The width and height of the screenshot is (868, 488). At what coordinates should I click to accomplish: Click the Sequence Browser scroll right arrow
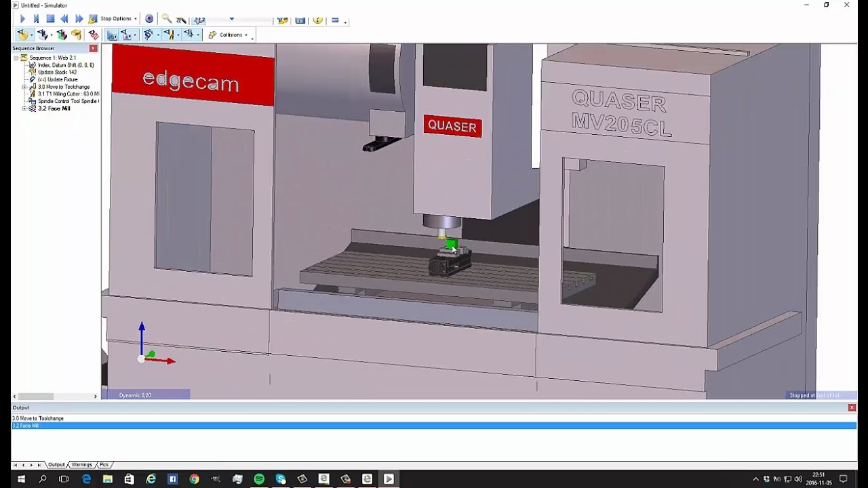[x=95, y=396]
